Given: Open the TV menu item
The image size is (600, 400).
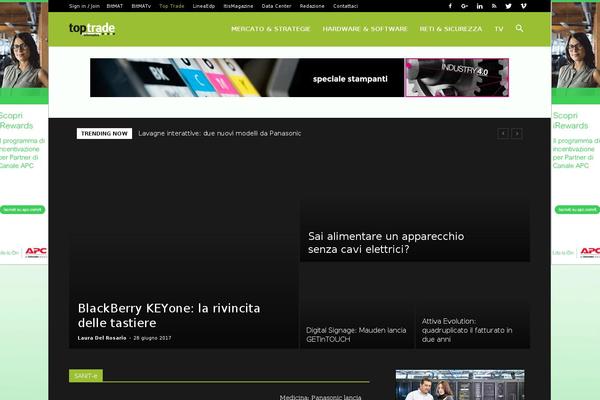Looking at the screenshot, I should (499, 29).
